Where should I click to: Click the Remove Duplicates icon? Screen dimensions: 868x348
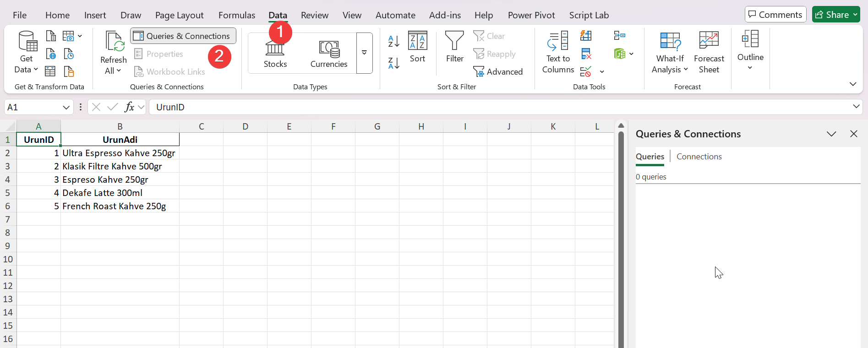[586, 54]
